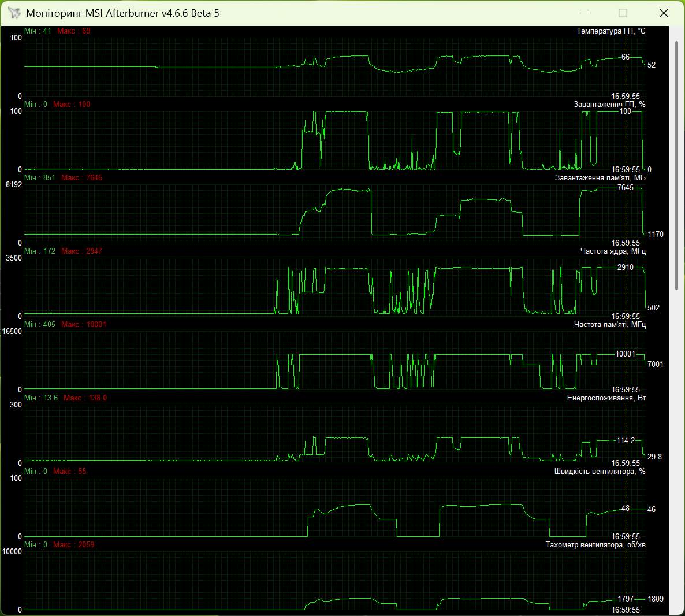Click the 10000 axis label of tachometer graph

(12, 552)
